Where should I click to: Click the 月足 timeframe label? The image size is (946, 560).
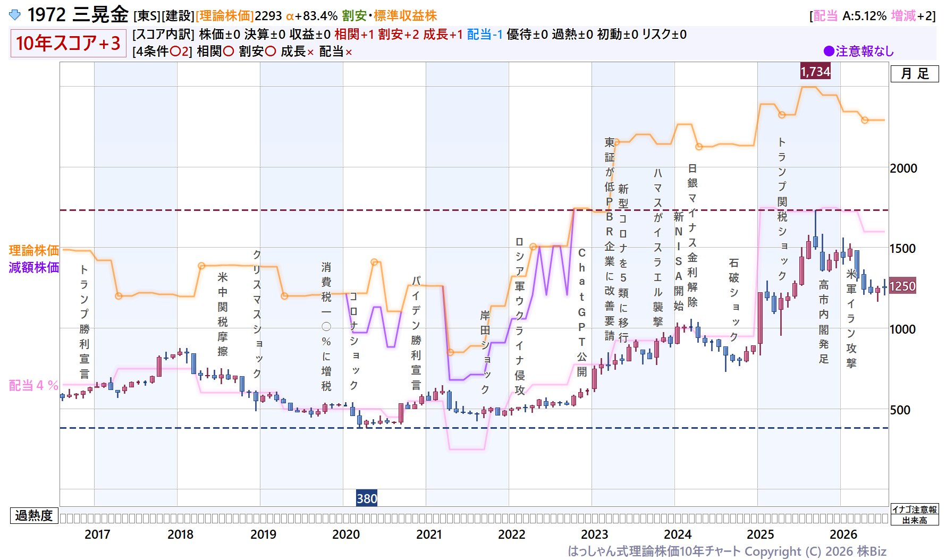tap(915, 74)
